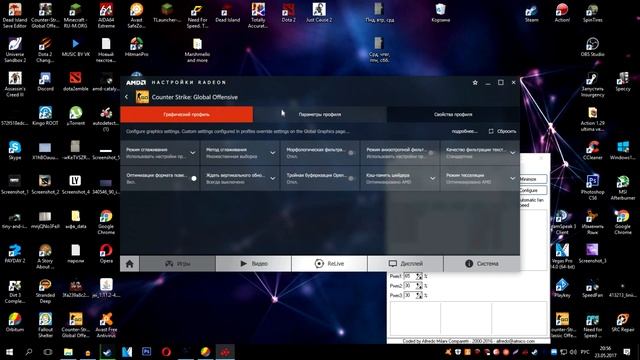The width and height of the screenshot is (640, 360).
Task: Click the Pwm1 value field in SpeedFan
Action: (409, 276)
